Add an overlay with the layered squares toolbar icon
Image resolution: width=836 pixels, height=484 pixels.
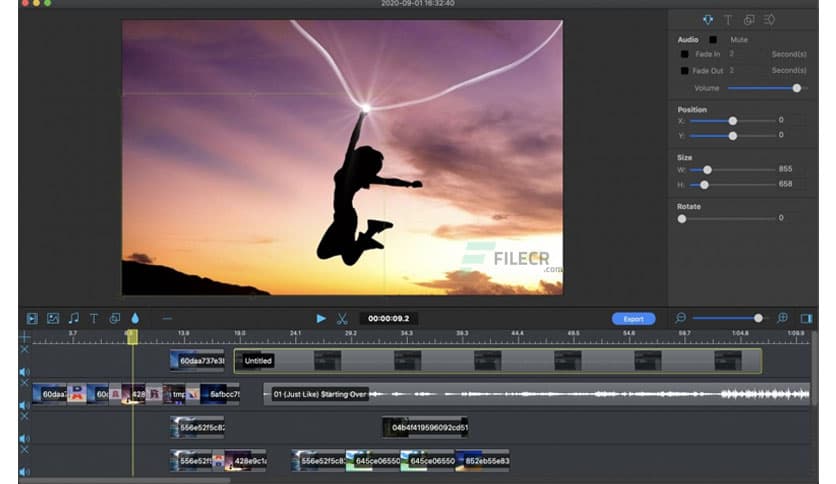click(x=114, y=319)
